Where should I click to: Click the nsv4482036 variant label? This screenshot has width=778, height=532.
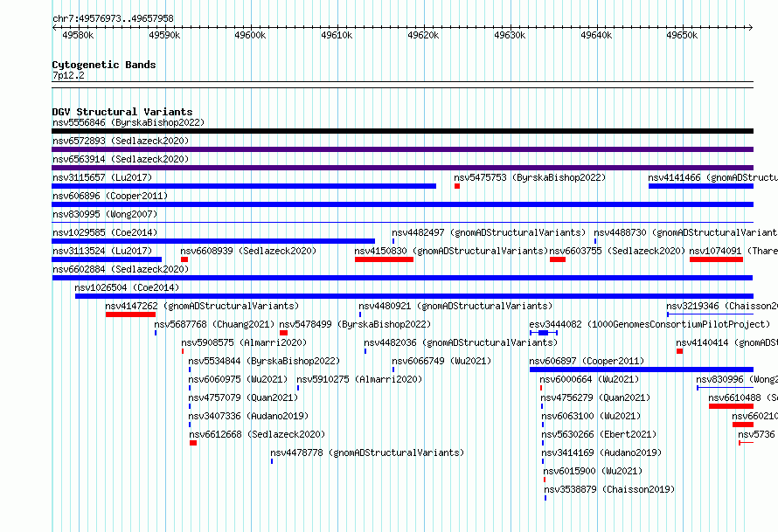tap(461, 342)
